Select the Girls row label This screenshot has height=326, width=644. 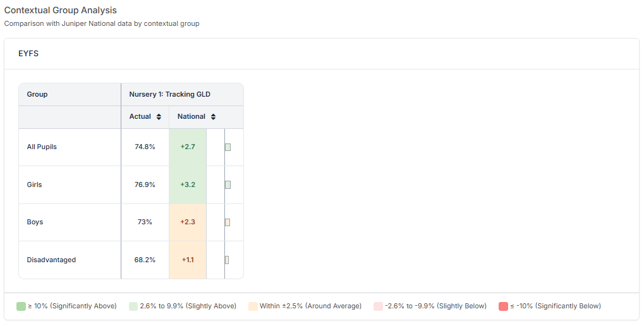click(34, 184)
